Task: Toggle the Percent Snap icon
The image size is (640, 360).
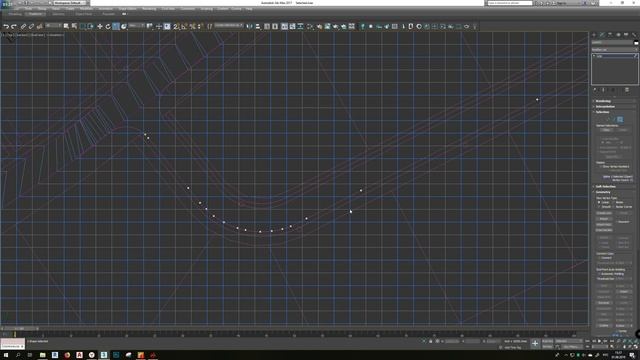Action: [x=192, y=26]
